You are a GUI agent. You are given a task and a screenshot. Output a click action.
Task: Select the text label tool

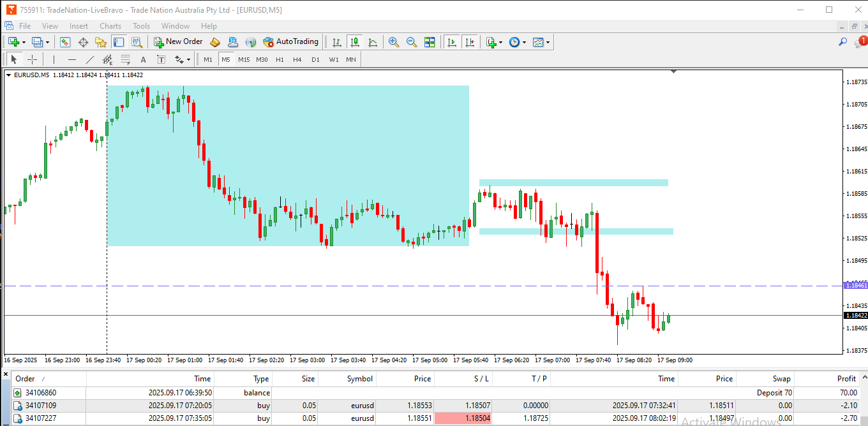click(143, 59)
